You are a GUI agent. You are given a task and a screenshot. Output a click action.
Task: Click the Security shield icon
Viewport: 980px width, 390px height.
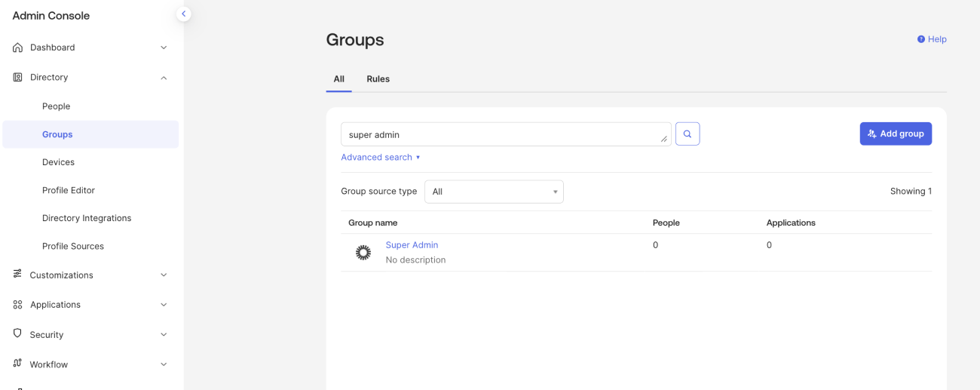[18, 334]
